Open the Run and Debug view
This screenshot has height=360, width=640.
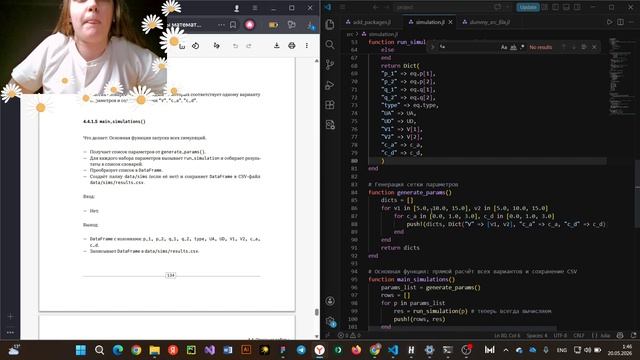pyautogui.click(x=330, y=85)
